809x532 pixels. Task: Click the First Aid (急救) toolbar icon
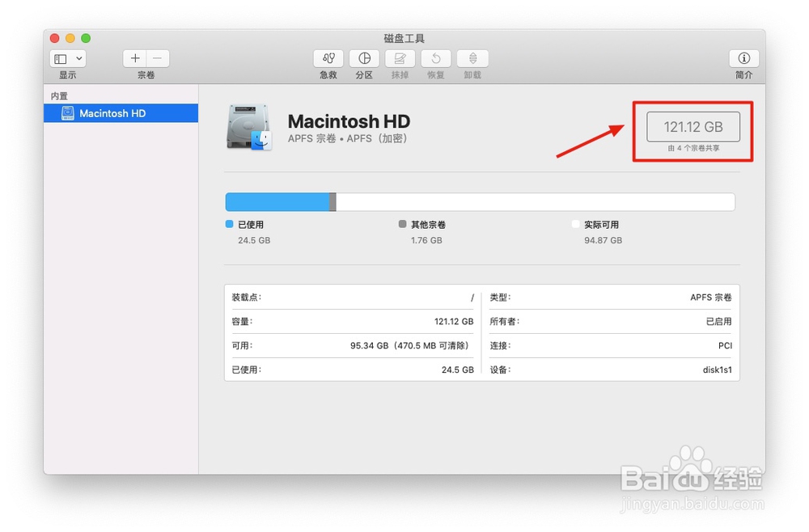(x=328, y=58)
